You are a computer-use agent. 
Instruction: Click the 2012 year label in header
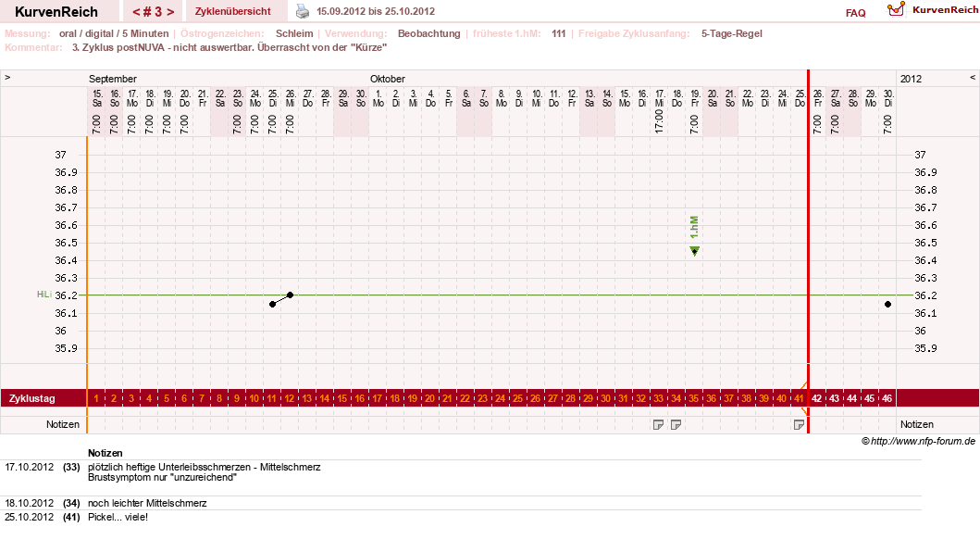pos(911,79)
